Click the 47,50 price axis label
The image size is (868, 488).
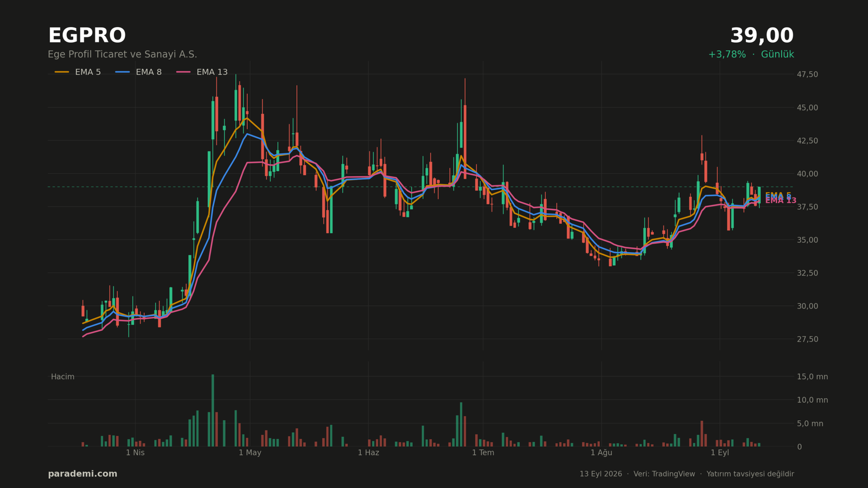[x=807, y=74]
